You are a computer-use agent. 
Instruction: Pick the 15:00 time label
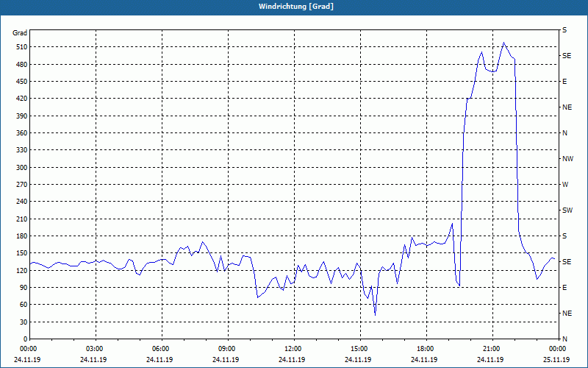point(359,348)
